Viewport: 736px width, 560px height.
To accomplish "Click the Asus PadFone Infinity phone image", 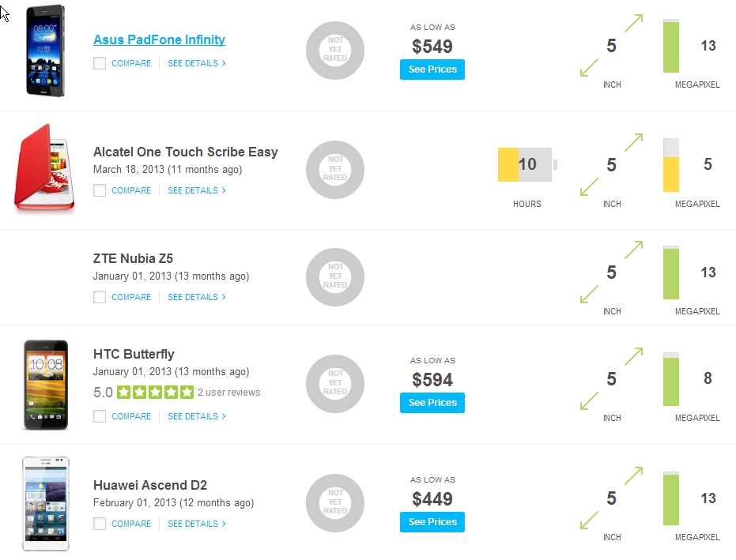I will tap(45, 51).
